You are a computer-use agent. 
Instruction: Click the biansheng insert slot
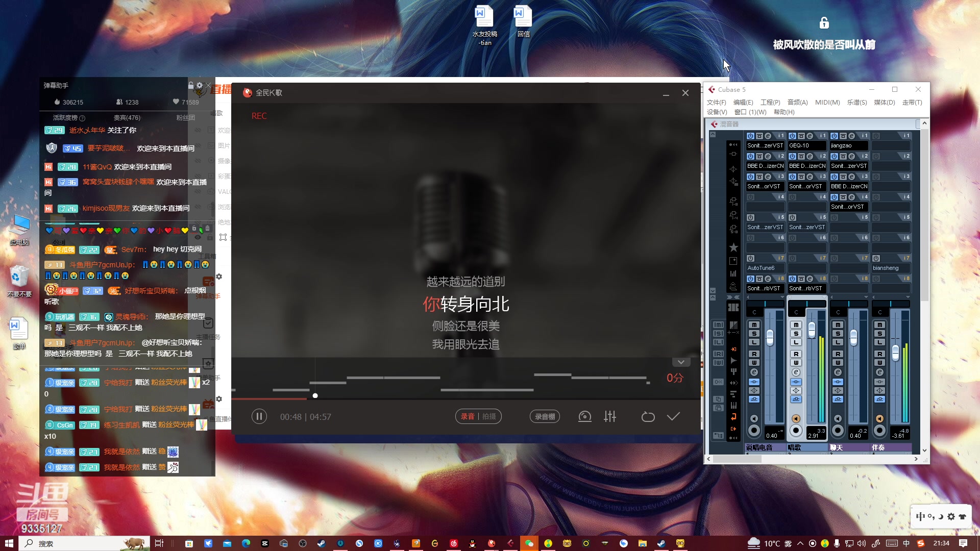(890, 268)
